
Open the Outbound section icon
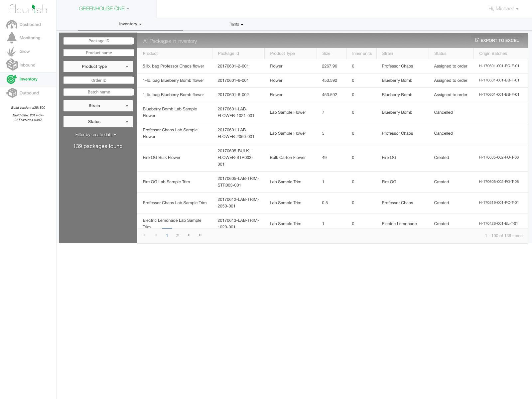(12, 93)
